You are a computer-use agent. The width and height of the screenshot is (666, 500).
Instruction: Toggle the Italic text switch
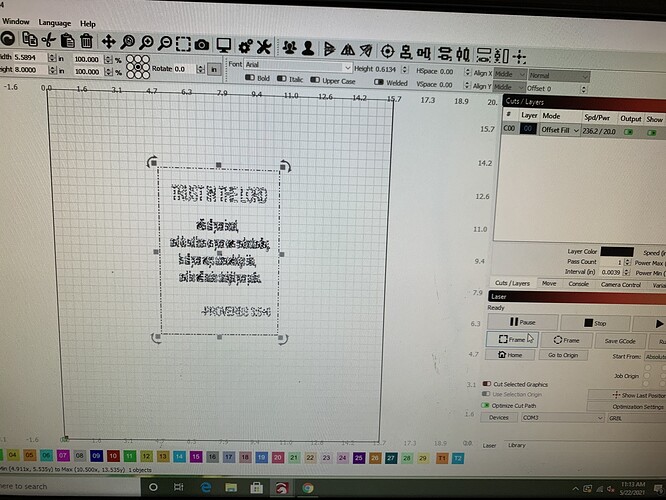282,79
